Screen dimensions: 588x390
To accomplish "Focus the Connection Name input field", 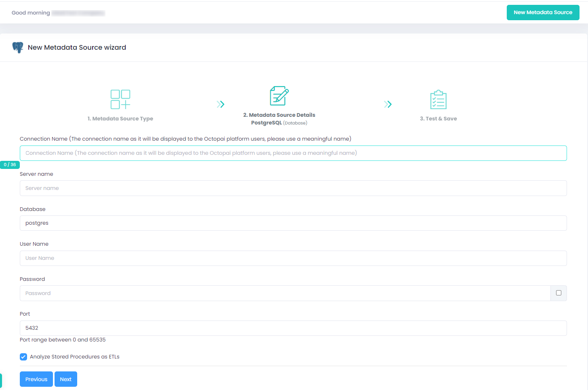I will [293, 153].
